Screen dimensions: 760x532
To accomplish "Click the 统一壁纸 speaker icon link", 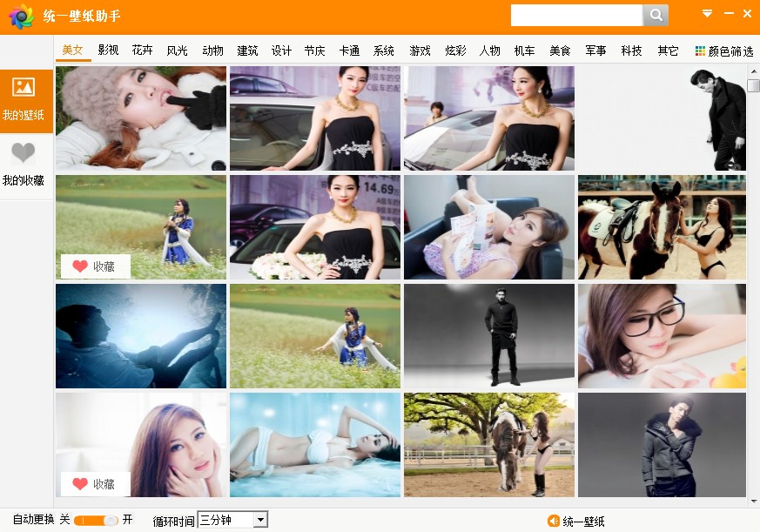I will click(x=575, y=522).
